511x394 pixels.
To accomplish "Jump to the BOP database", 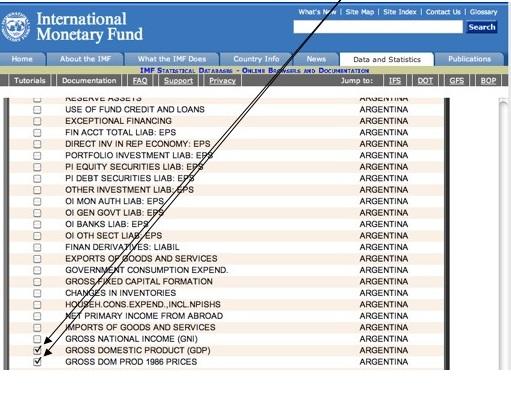I will coord(488,81).
